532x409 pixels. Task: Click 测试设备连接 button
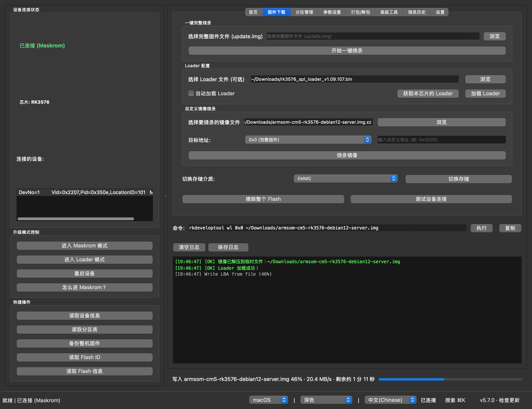[431, 199]
